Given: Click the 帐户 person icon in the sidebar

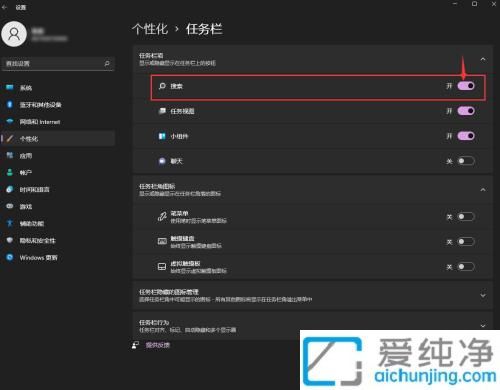Looking at the screenshot, I should [10, 172].
